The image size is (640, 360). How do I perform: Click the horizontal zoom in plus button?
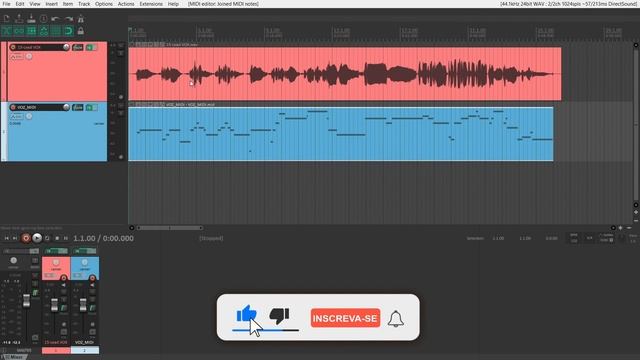click(620, 228)
